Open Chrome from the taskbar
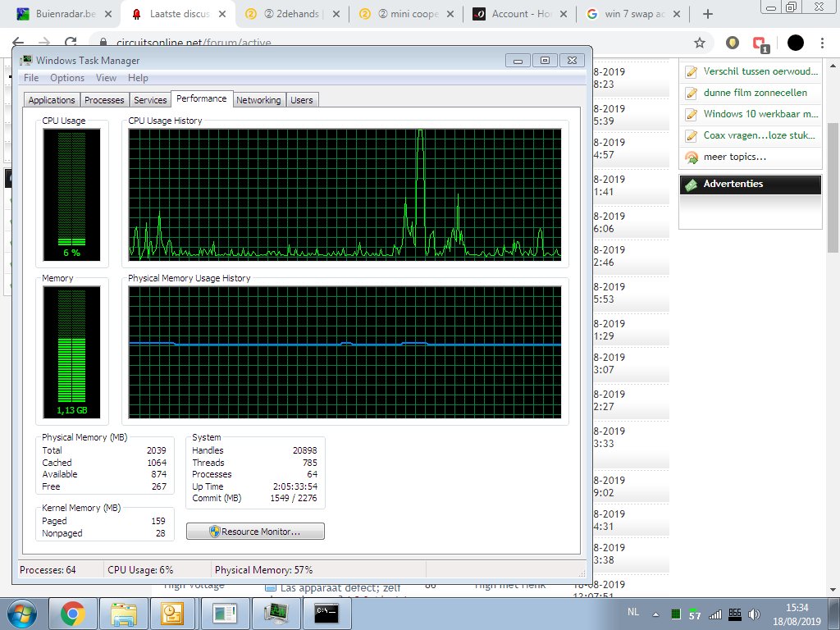This screenshot has width=840, height=630. click(73, 614)
